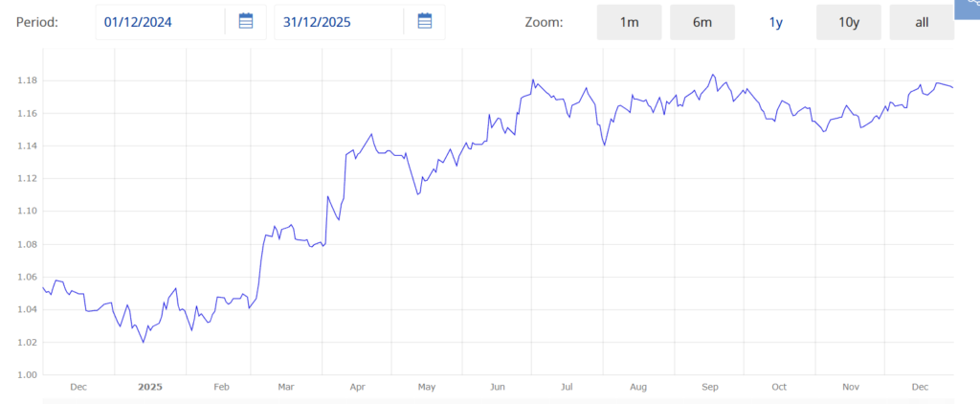Open the start date calendar picker
Image resolution: width=980 pixels, height=404 pixels.
coord(246,22)
